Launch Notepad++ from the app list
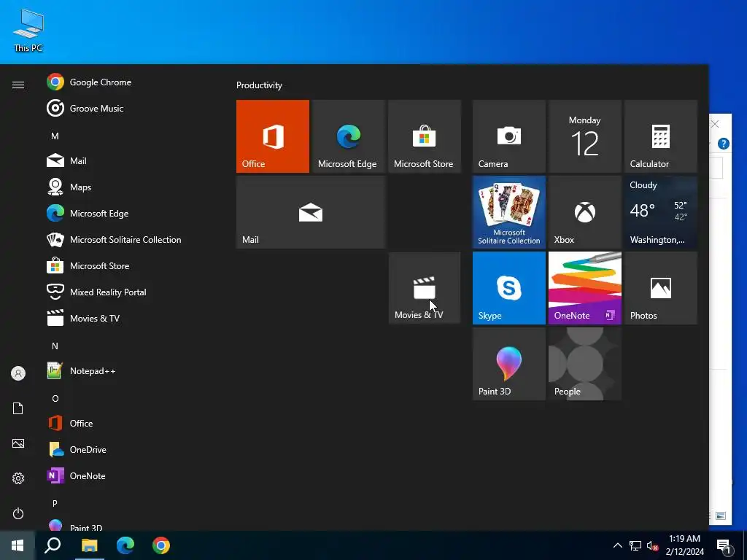 point(128,370)
